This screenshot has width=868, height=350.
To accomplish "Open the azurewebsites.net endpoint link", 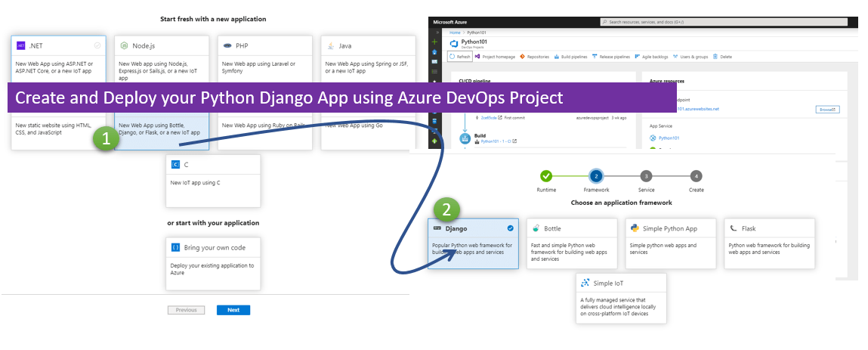I will [x=697, y=109].
